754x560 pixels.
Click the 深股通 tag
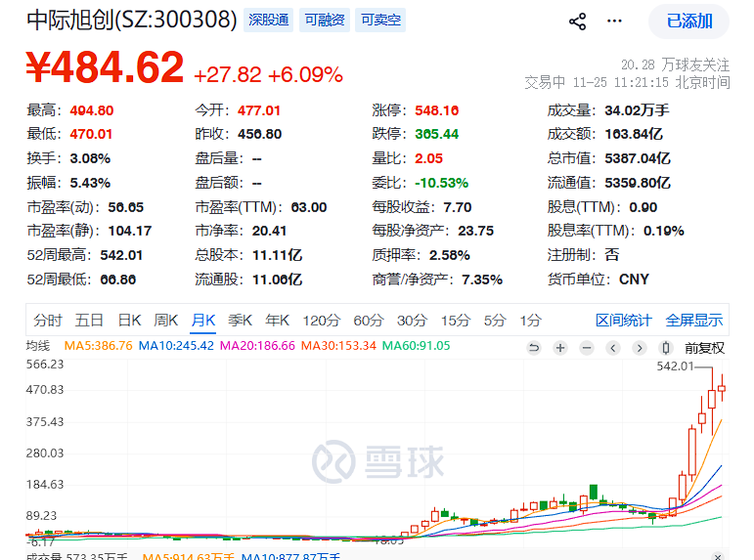[268, 21]
